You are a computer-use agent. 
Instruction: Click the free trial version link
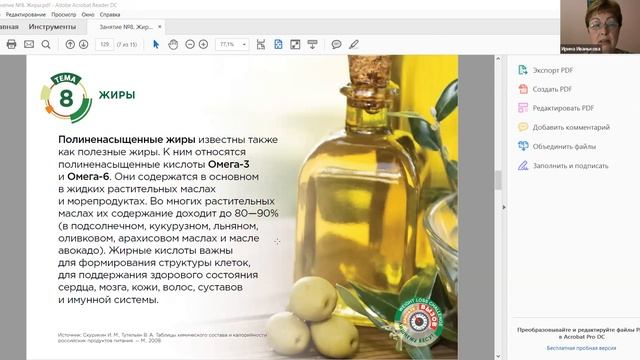(x=581, y=348)
